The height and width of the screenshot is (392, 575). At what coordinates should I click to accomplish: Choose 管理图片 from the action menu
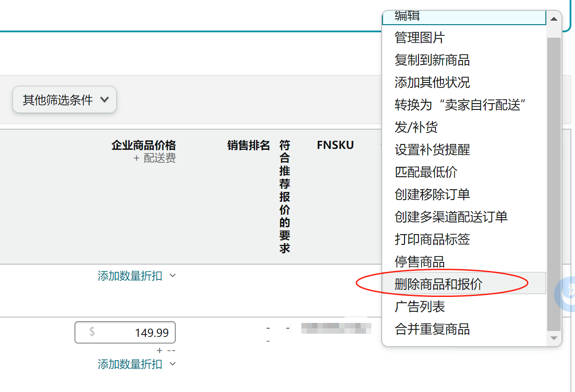[x=464, y=37]
